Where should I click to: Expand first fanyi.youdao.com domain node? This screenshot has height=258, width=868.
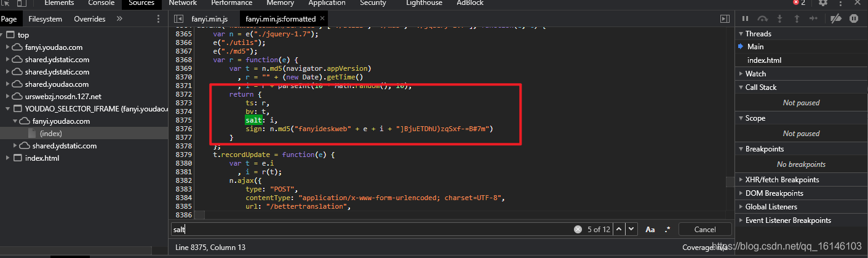pos(8,47)
